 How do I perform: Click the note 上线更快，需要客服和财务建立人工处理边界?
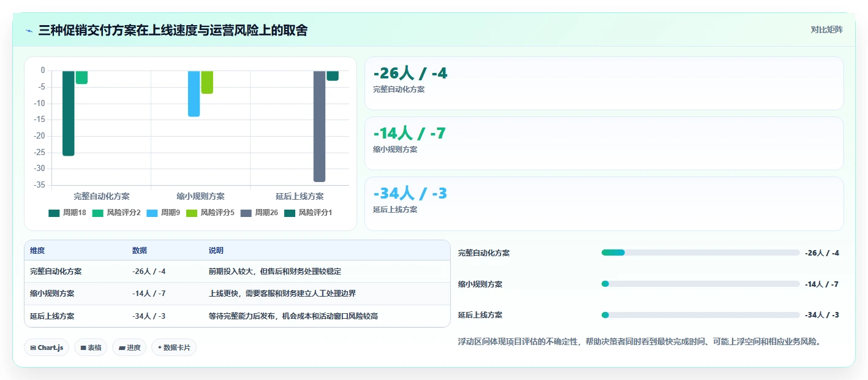[x=282, y=294]
